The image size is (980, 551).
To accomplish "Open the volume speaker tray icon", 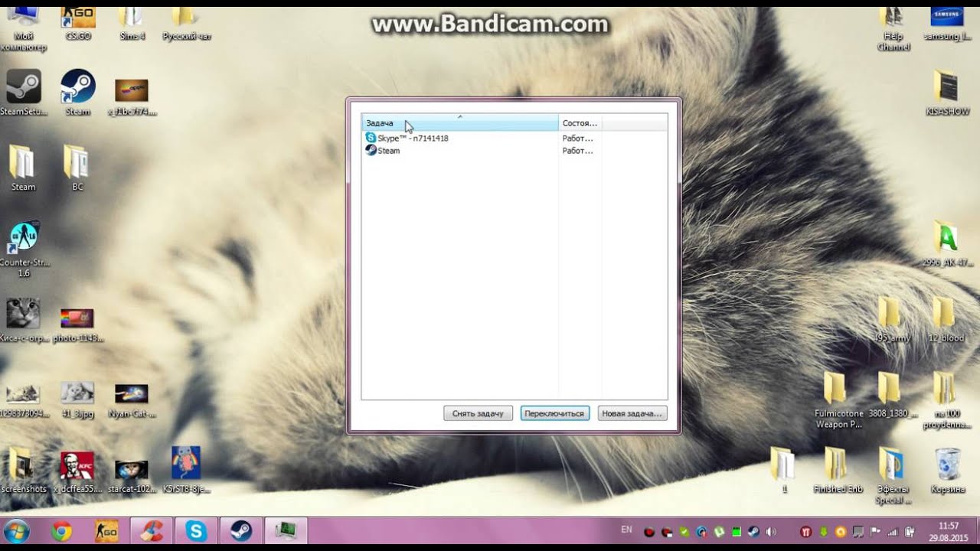I will (x=770, y=532).
